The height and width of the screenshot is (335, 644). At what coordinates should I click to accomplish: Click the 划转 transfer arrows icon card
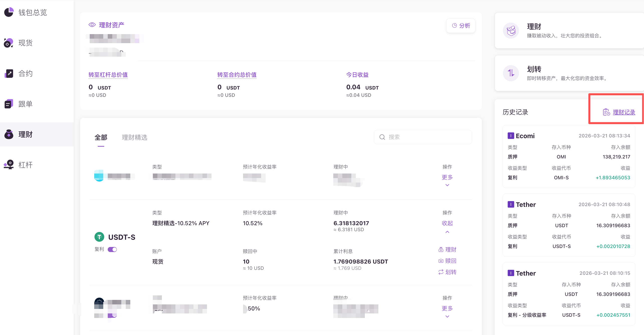[511, 73]
